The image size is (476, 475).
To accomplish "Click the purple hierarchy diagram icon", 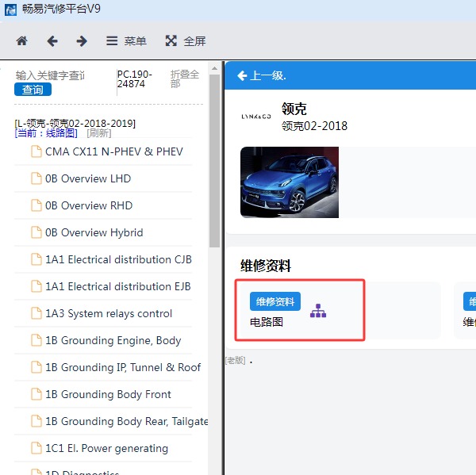I will 318,311.
